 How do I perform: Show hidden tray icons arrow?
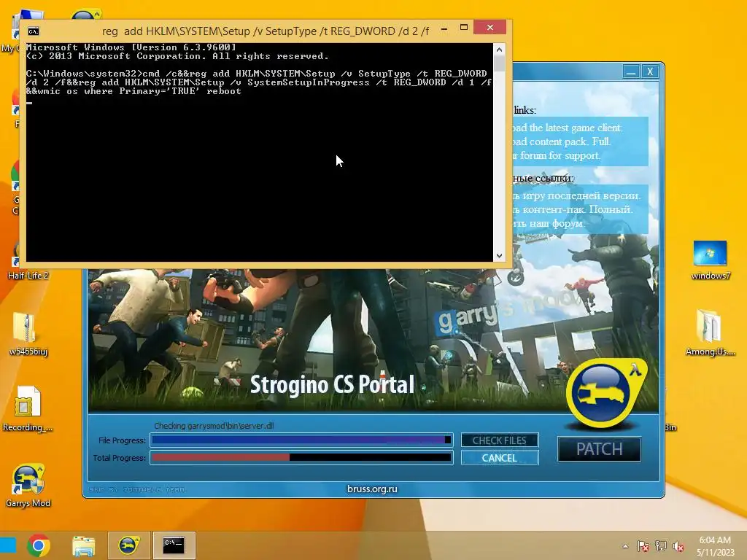coord(625,546)
